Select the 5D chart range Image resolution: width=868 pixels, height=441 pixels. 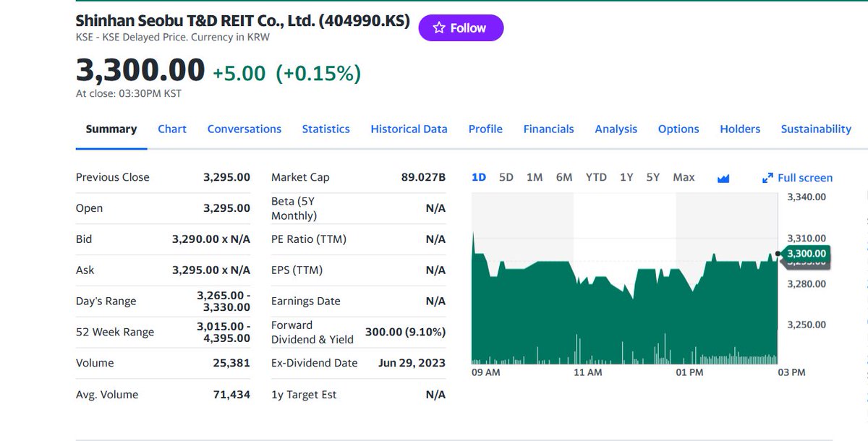click(506, 177)
